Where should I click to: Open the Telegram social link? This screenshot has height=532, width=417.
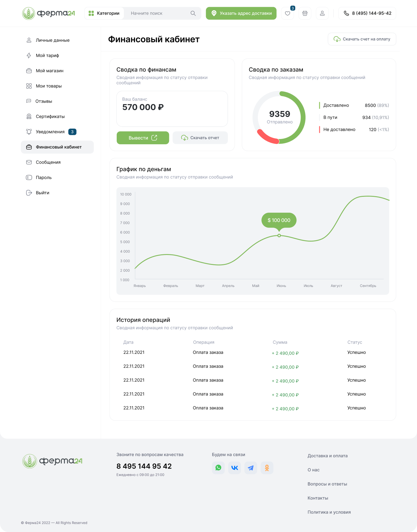coord(251,468)
